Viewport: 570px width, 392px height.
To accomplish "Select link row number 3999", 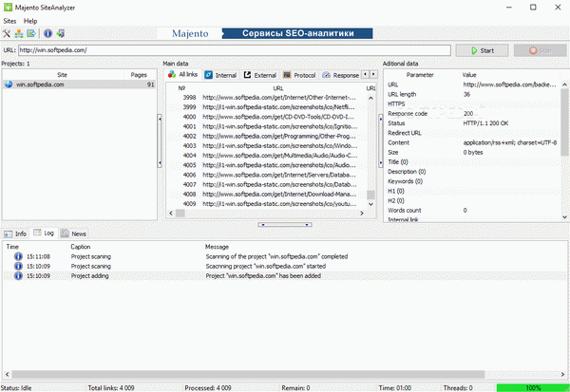I will tap(266, 107).
